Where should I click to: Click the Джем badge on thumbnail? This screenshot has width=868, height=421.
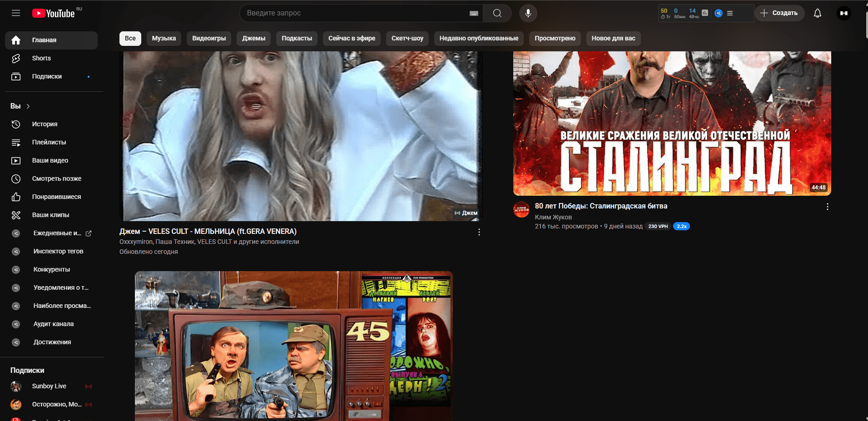pos(466,213)
